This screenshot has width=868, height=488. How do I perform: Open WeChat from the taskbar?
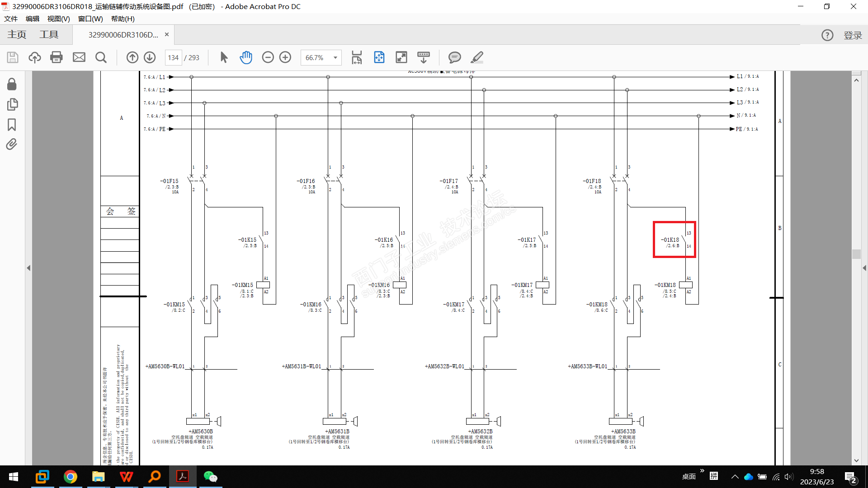click(210, 477)
